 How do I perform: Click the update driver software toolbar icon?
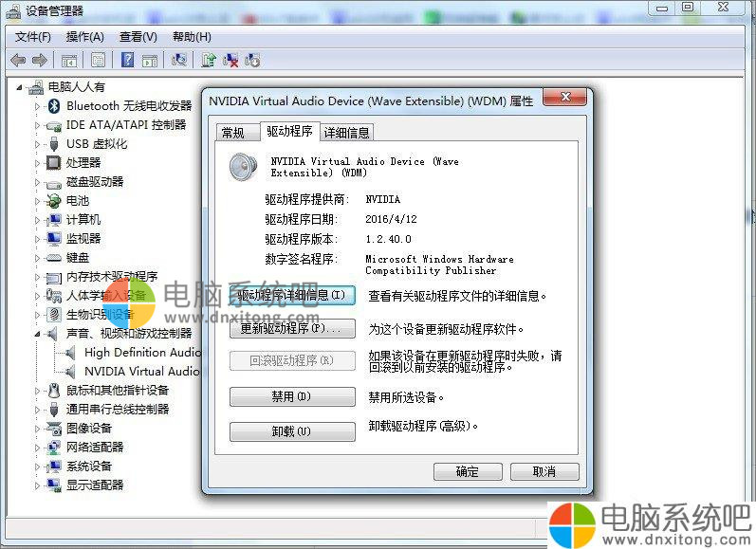209,60
